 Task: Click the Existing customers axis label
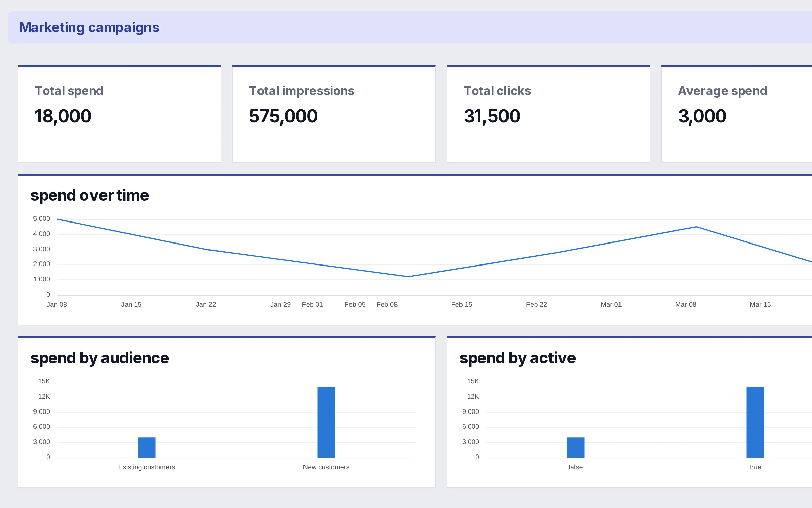pyautogui.click(x=146, y=467)
